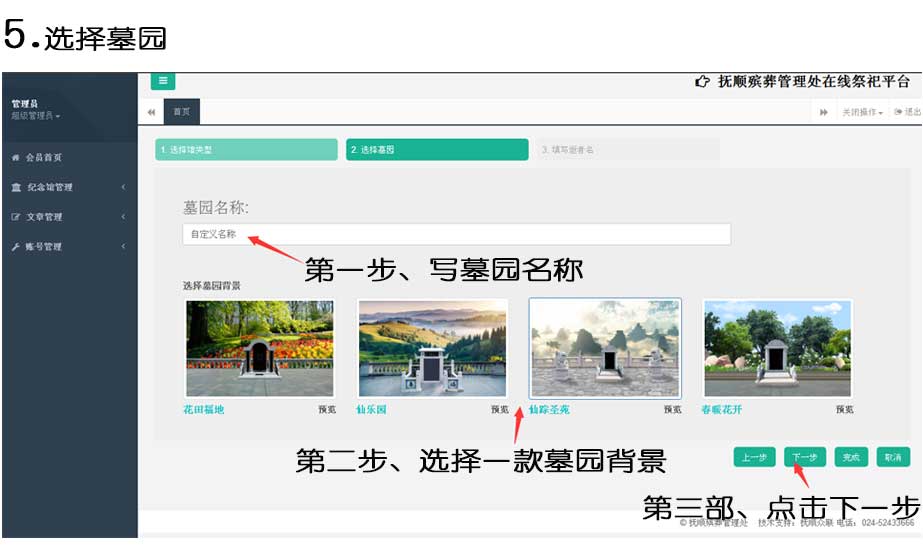Switch to the 首页 tab
Image resolution: width=923 pixels, height=559 pixels.
(x=181, y=112)
